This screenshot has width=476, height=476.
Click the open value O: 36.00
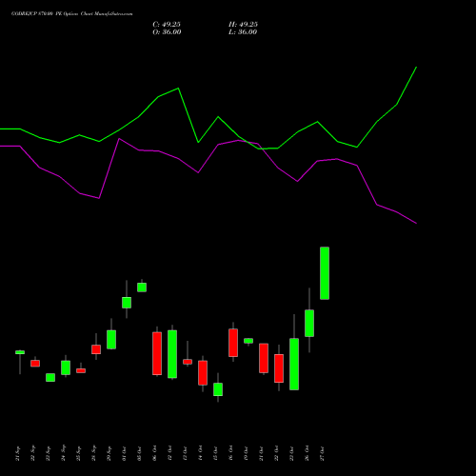click(x=167, y=32)
